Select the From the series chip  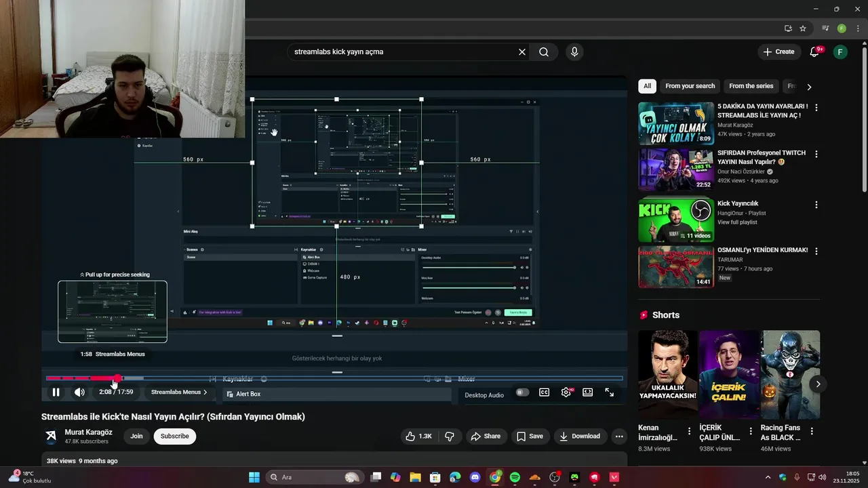tap(751, 86)
